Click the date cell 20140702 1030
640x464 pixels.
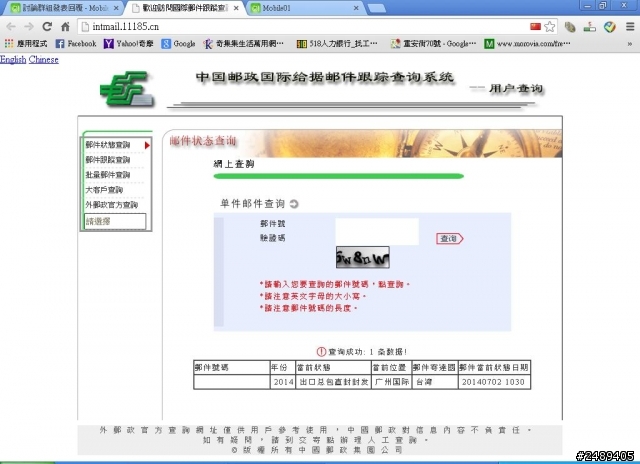[x=494, y=382]
